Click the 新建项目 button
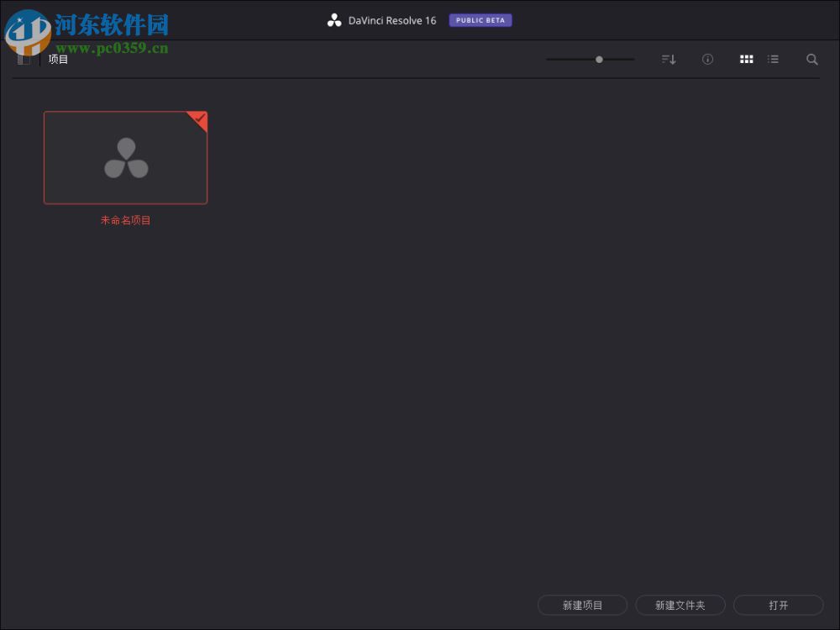The height and width of the screenshot is (630, 840). (582, 605)
